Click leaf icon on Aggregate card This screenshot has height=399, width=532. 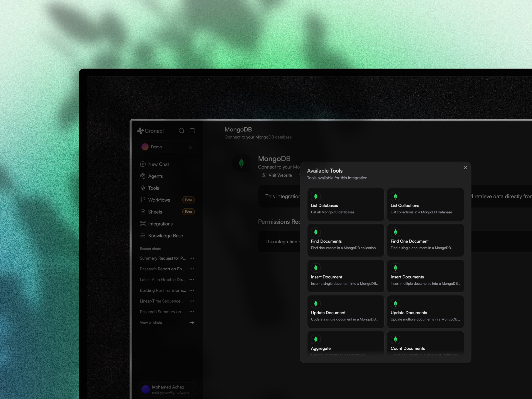point(316,340)
